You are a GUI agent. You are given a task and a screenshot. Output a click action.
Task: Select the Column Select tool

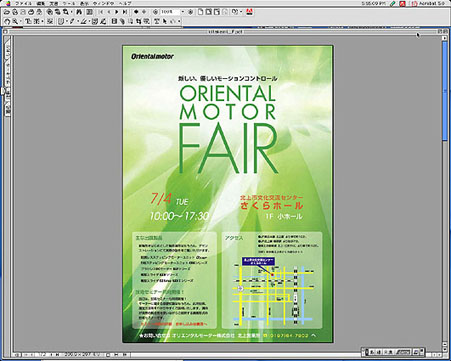pyautogui.click(x=36, y=21)
